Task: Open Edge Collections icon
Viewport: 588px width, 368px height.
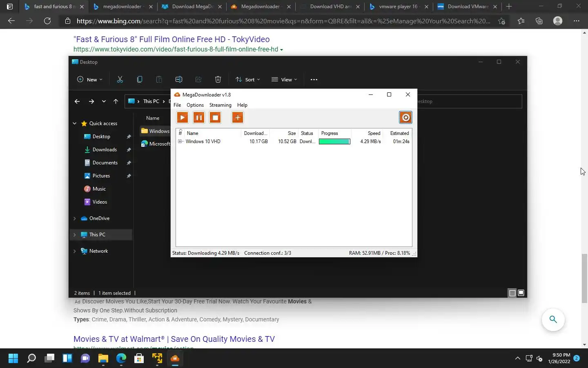Action: click(x=539, y=21)
